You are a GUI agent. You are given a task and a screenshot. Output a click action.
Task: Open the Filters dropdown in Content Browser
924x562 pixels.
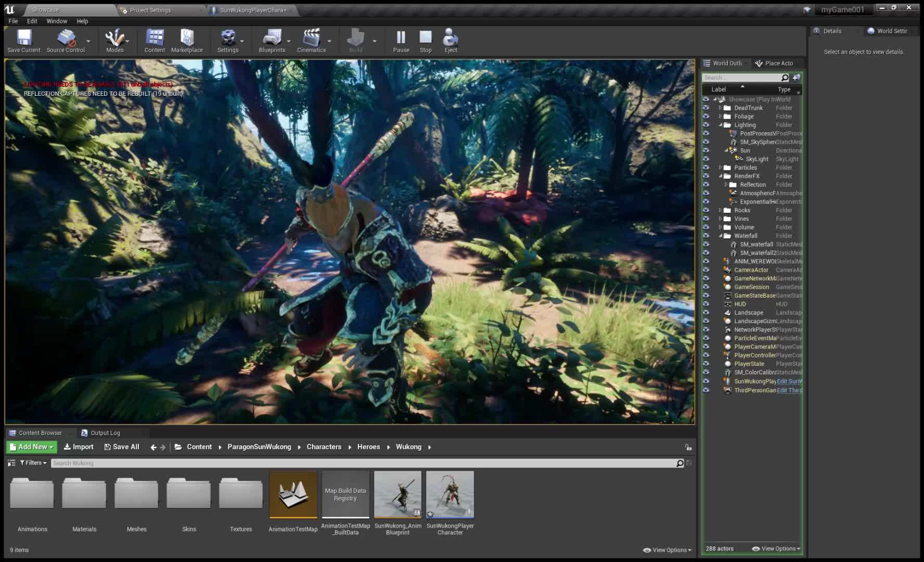point(33,463)
